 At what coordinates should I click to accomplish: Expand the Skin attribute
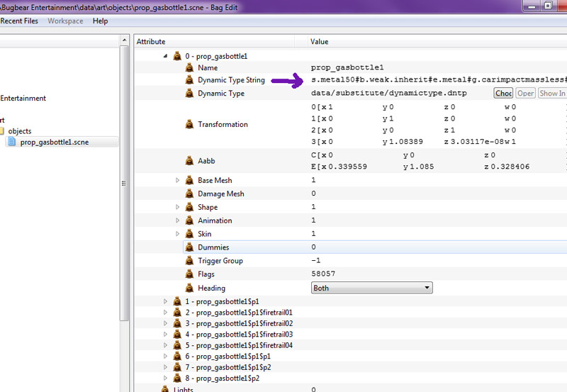coord(177,234)
